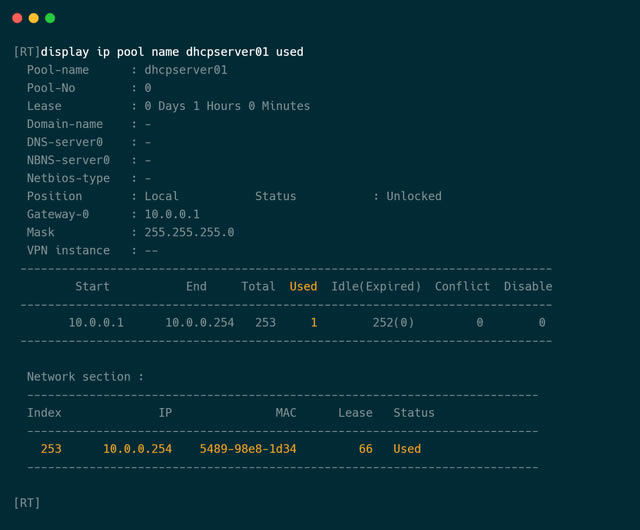Click the red close window button

[x=17, y=18]
